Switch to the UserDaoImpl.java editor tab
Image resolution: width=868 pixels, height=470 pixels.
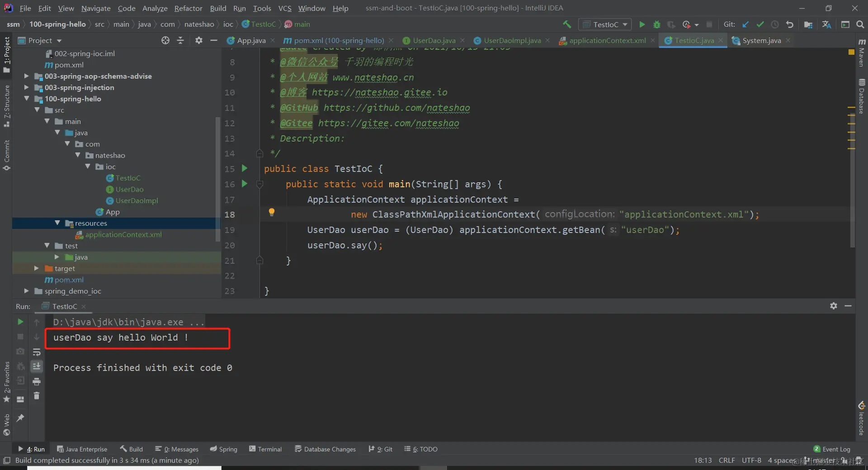tap(512, 40)
